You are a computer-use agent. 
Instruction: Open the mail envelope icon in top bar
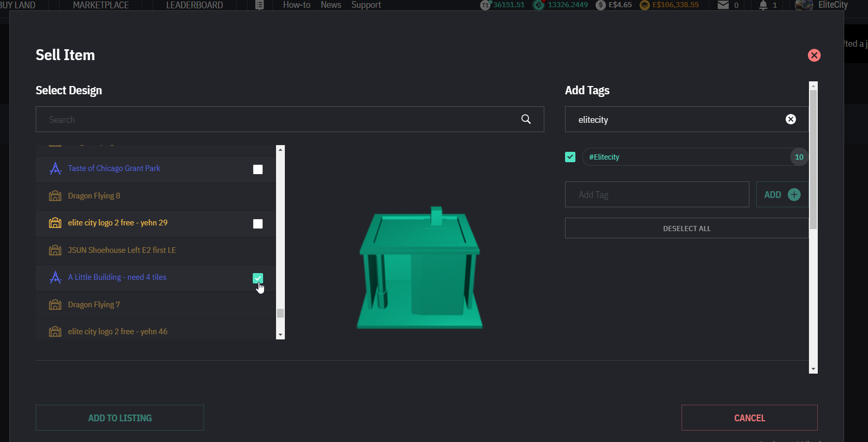pyautogui.click(x=723, y=5)
